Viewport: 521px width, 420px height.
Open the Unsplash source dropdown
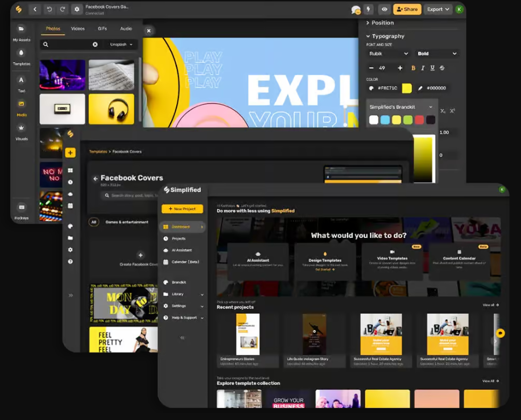point(121,44)
